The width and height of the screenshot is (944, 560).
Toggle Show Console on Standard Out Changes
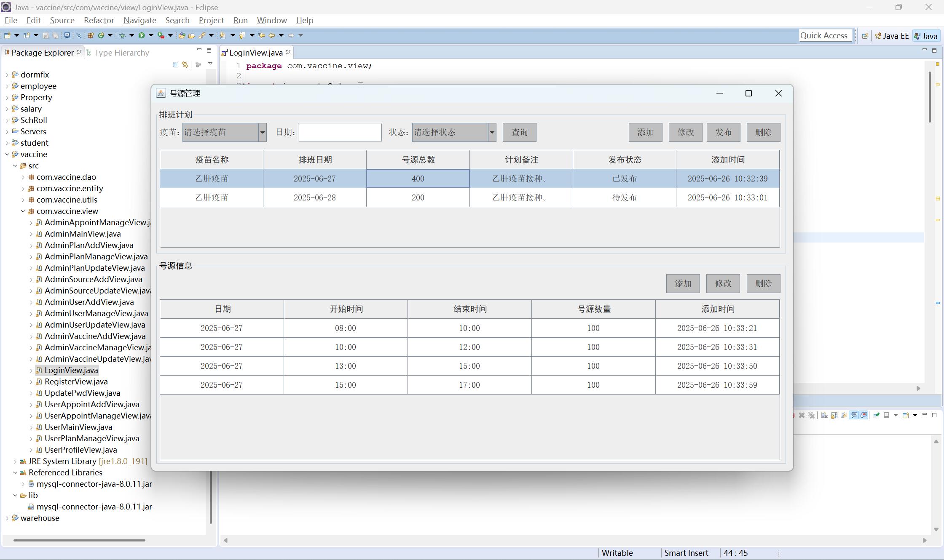854,415
